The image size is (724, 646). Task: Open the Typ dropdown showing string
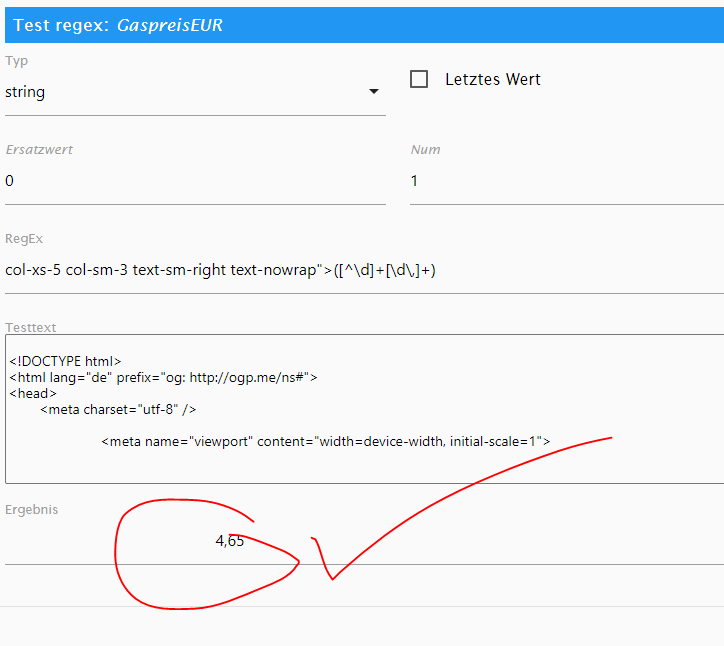pyautogui.click(x=195, y=92)
